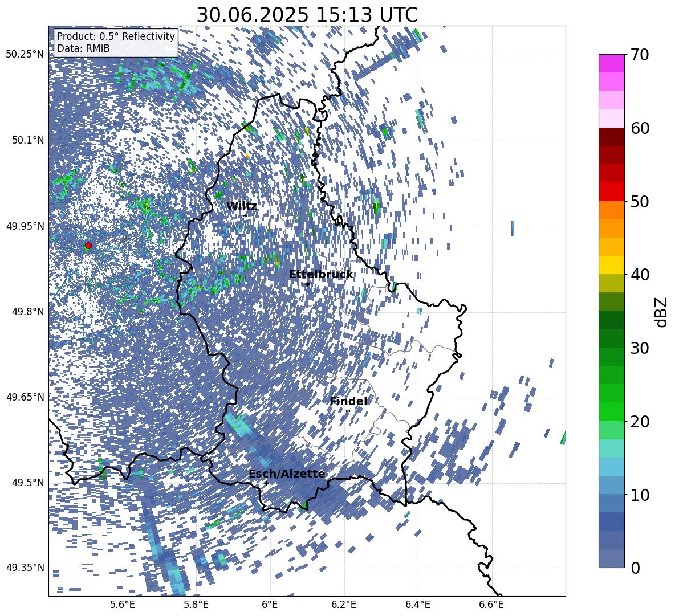Click the Esch/Alzette city label

[x=287, y=474]
